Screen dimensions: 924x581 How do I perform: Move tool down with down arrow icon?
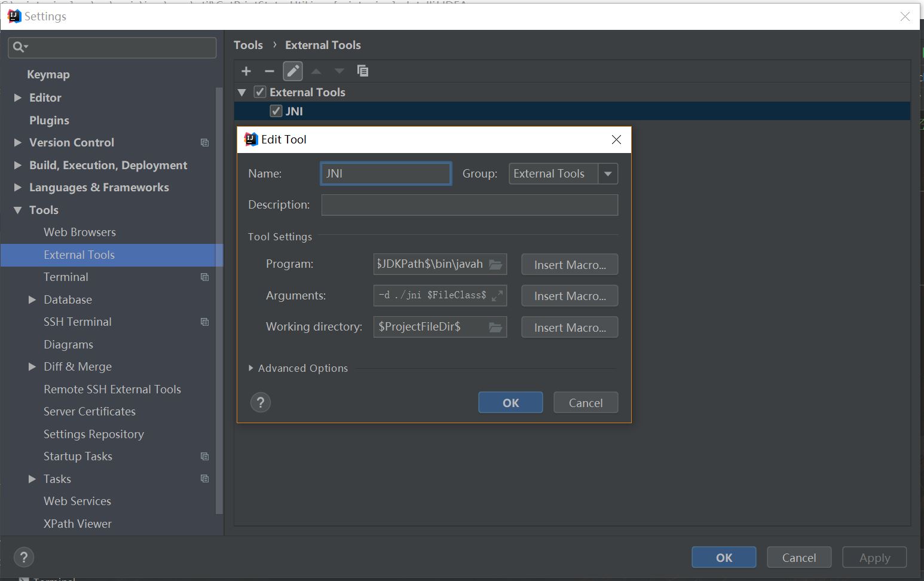click(x=339, y=71)
